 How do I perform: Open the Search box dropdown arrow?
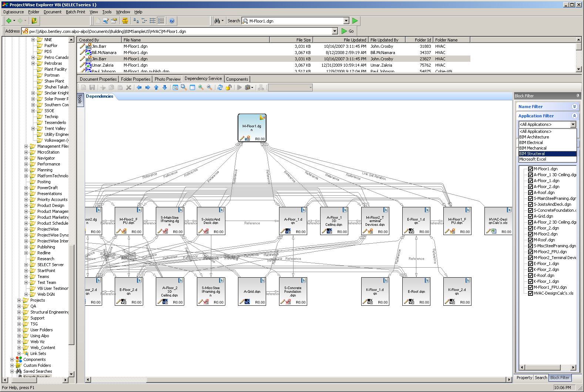pyautogui.click(x=346, y=21)
